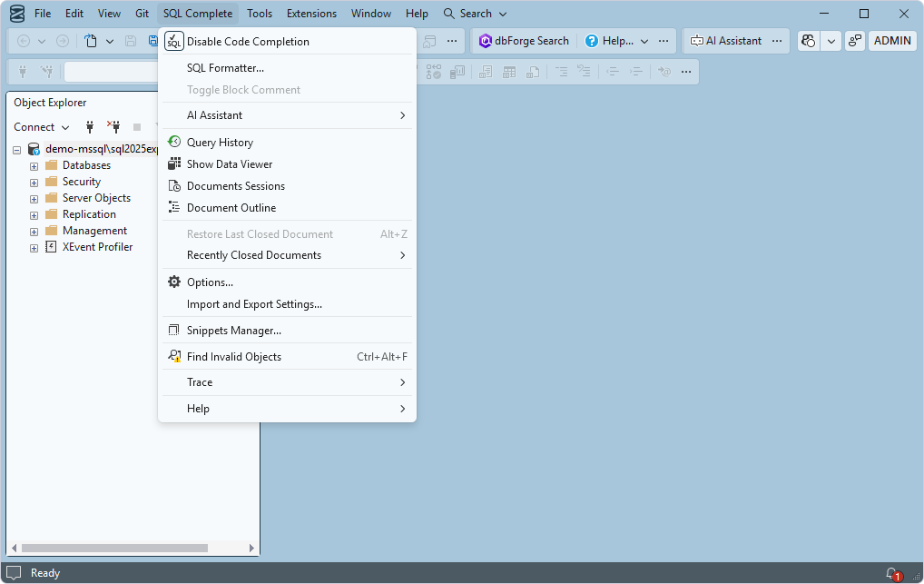Expand the Help submenu in SQL Complete menu
The width and height of the screenshot is (924, 584).
(287, 408)
